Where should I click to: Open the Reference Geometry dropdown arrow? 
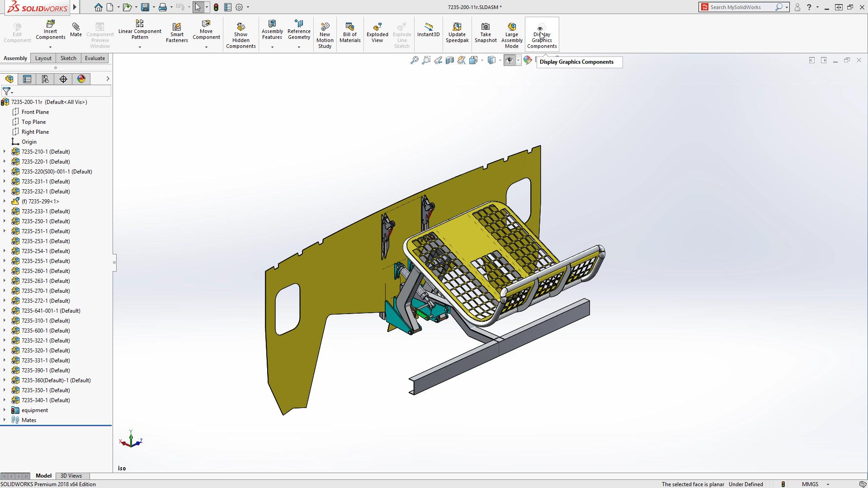(299, 47)
